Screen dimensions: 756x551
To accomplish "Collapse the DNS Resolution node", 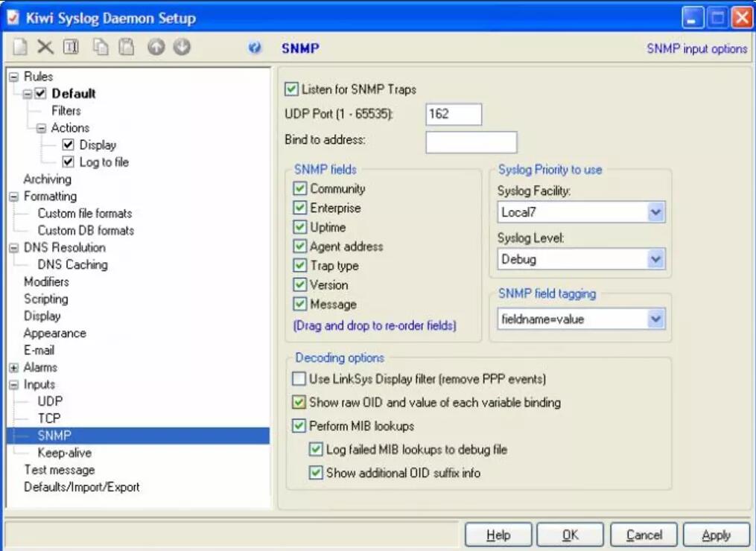I will [14, 248].
